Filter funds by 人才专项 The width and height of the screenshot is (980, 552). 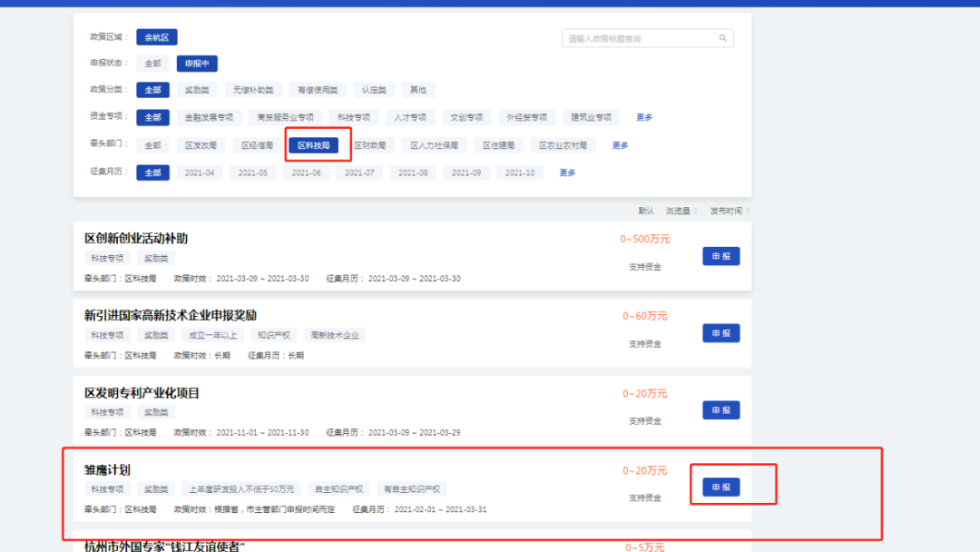(x=409, y=117)
